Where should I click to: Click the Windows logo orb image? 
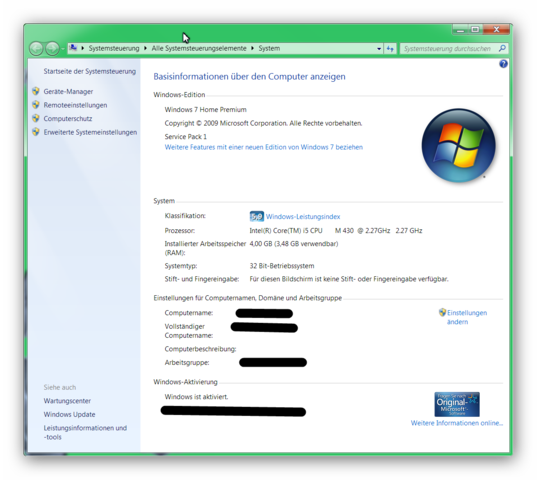(459, 146)
